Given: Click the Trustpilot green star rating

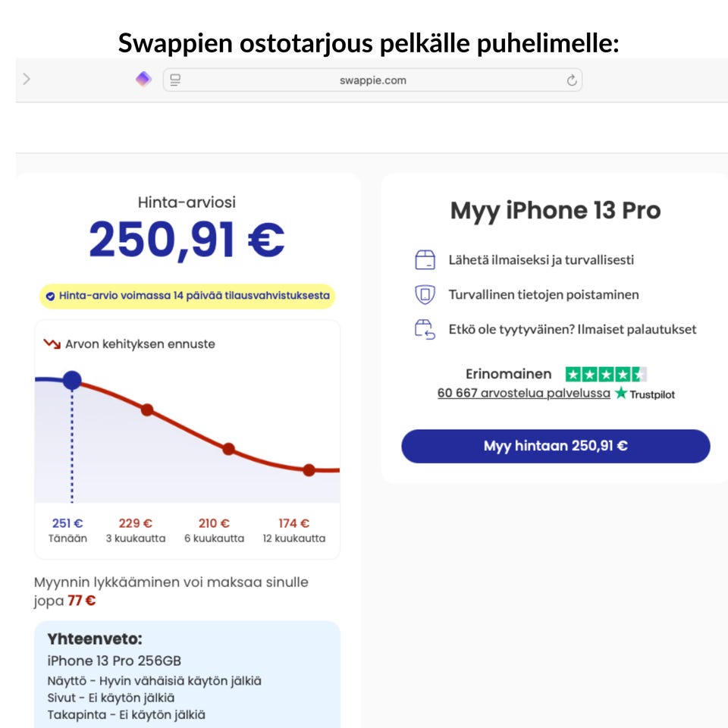Looking at the screenshot, I should click(x=605, y=374).
